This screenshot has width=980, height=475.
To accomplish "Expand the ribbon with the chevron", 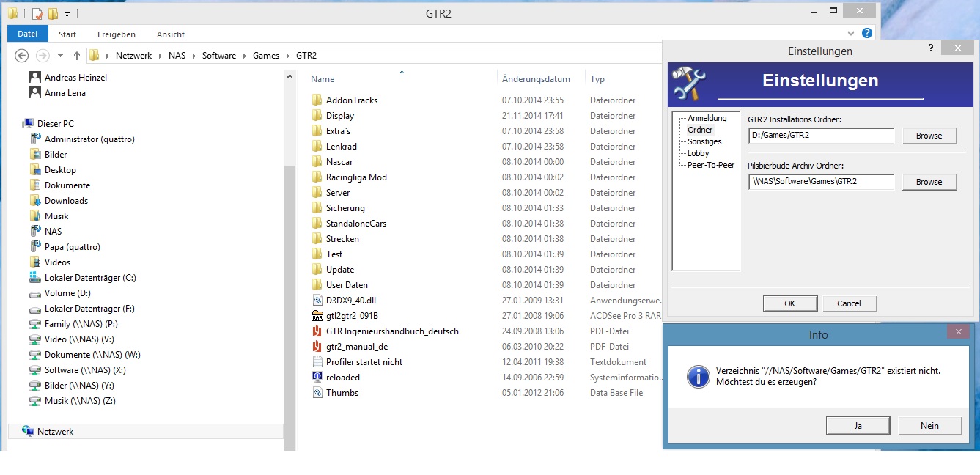I will click(851, 34).
